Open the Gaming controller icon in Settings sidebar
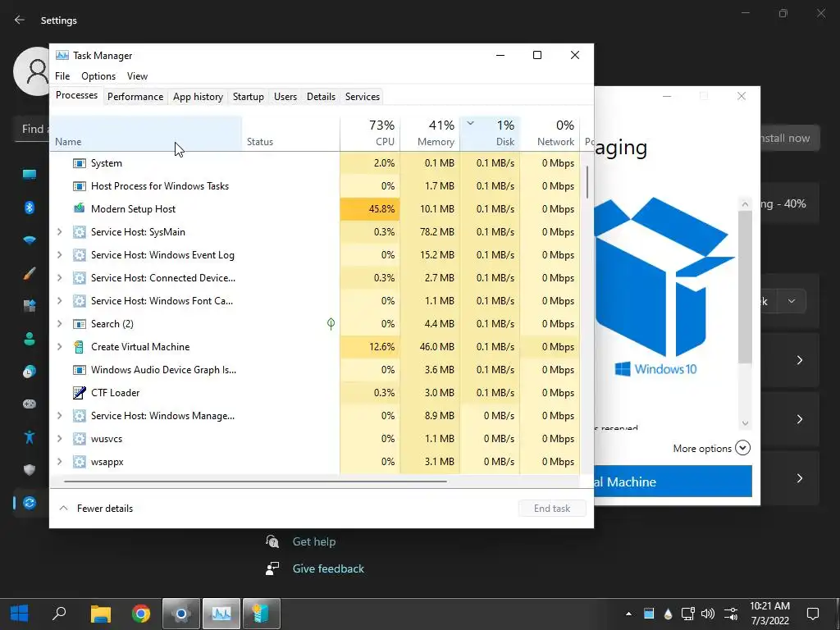 30,404
